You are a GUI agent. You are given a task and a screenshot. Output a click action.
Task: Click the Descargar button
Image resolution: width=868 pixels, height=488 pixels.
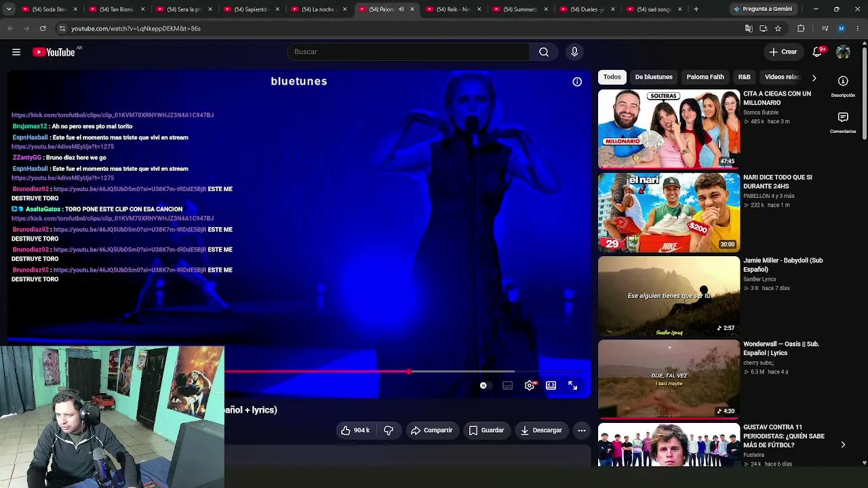coord(541,430)
